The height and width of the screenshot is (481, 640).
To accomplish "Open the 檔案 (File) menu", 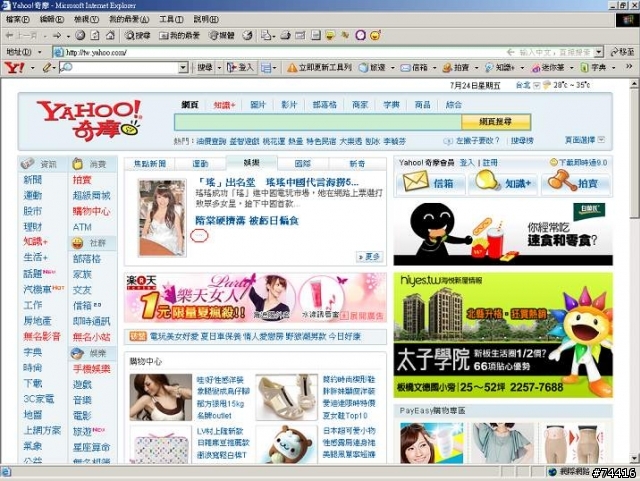I will [x=18, y=19].
